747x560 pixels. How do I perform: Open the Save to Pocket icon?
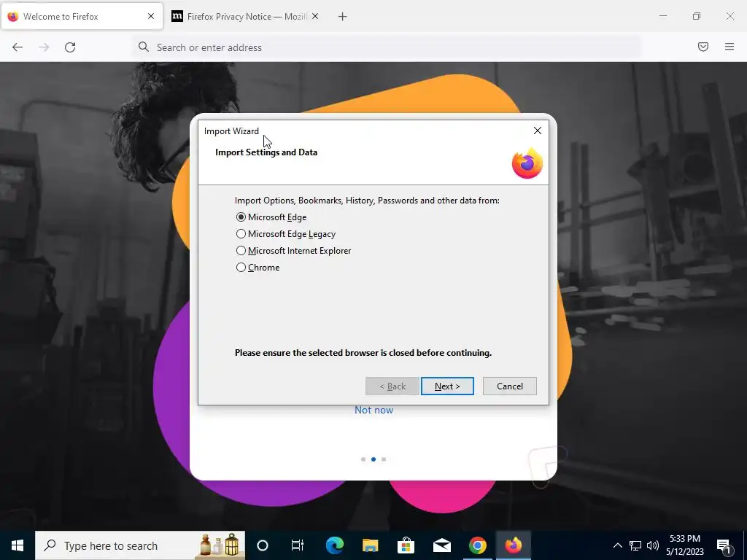703,47
